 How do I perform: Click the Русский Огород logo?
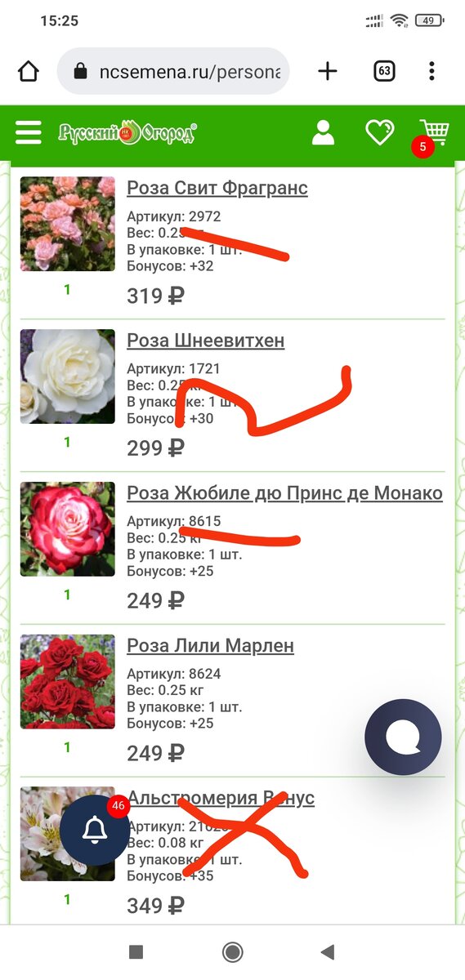127,132
